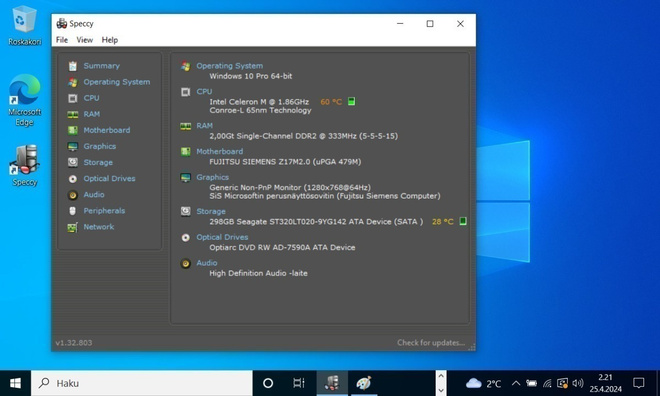Click the Operating System heading link
The width and height of the screenshot is (660, 396).
(x=229, y=66)
